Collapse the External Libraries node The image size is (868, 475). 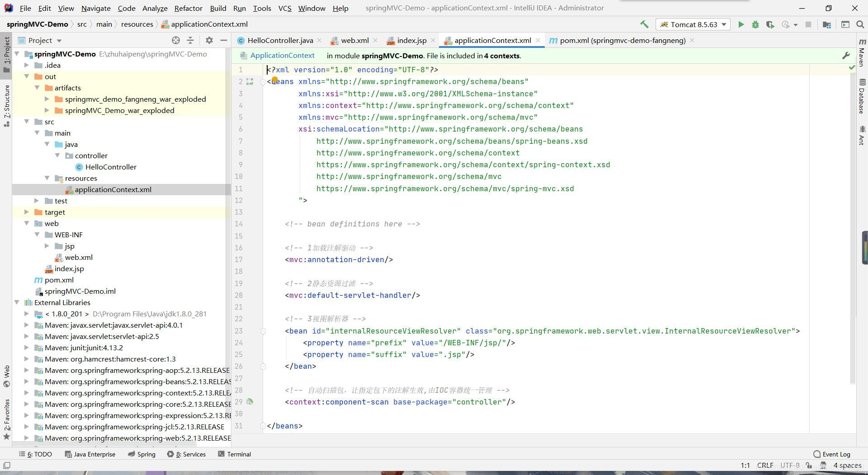click(17, 302)
